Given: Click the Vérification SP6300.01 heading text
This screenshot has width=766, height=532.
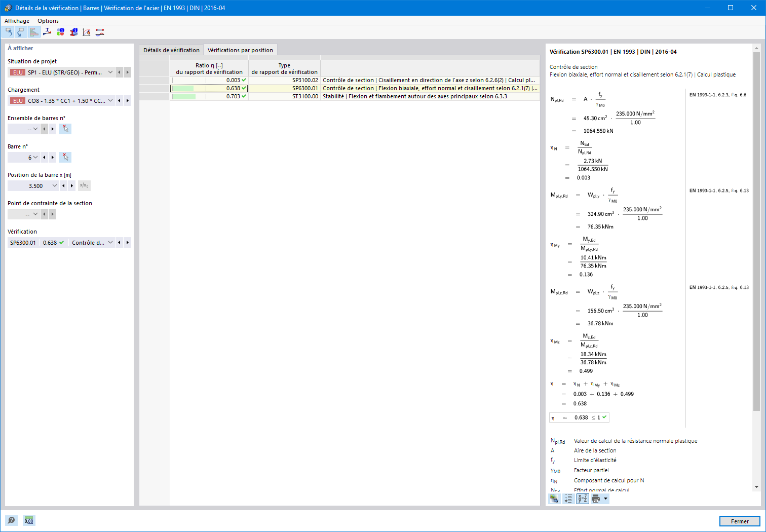Looking at the screenshot, I should point(613,52).
